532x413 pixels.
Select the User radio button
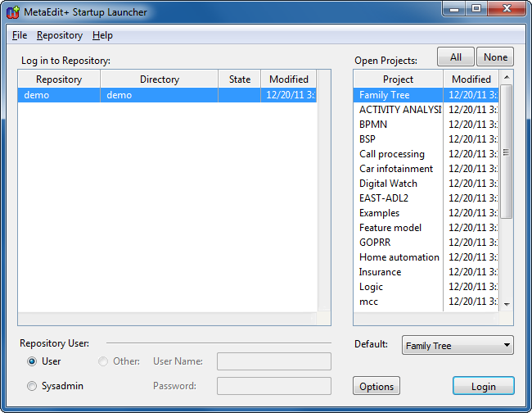(32, 361)
